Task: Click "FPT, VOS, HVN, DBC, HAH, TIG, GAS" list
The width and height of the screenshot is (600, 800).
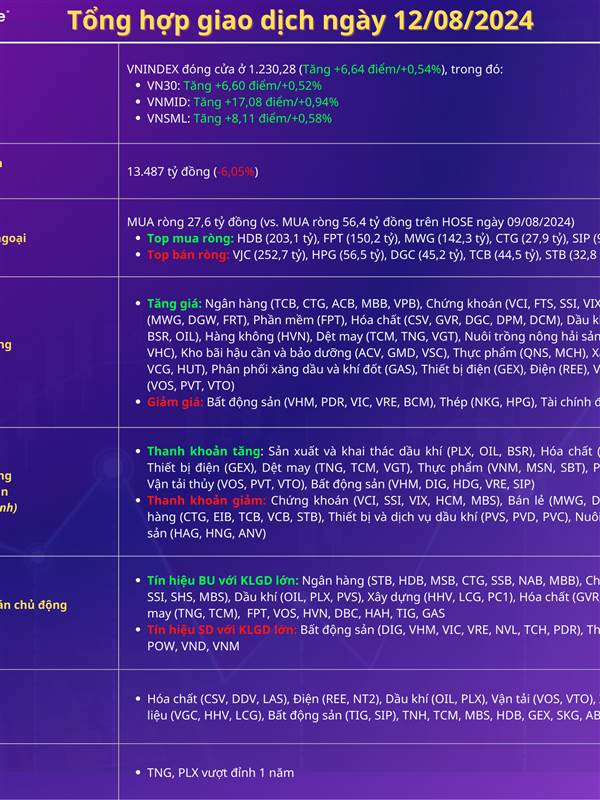Action: coord(346,613)
